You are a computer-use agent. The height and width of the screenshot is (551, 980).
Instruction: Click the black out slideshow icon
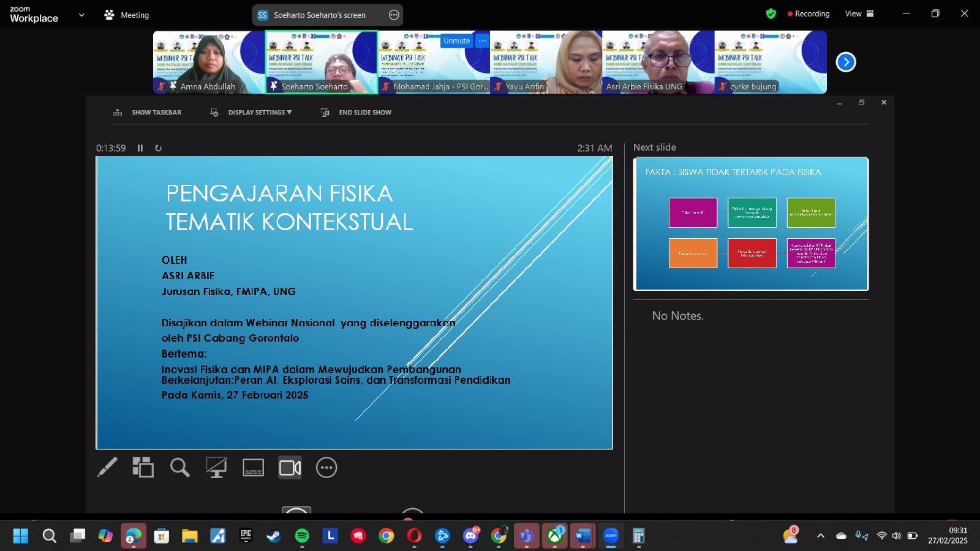pyautogui.click(x=216, y=468)
